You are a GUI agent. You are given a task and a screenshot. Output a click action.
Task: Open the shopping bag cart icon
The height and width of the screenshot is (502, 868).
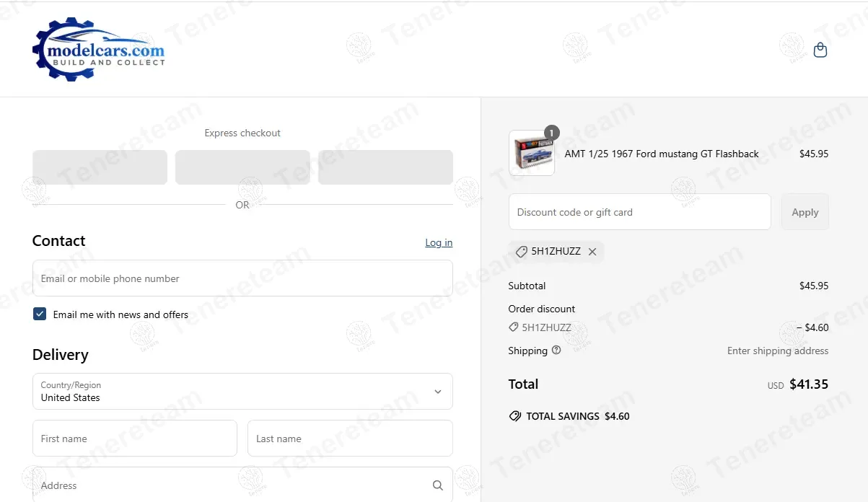click(x=820, y=50)
